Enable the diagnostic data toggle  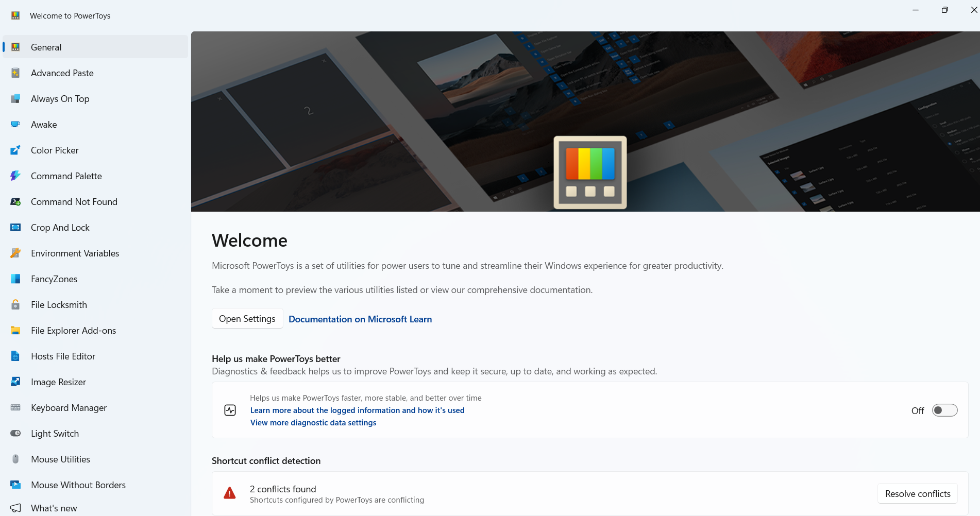click(x=944, y=410)
